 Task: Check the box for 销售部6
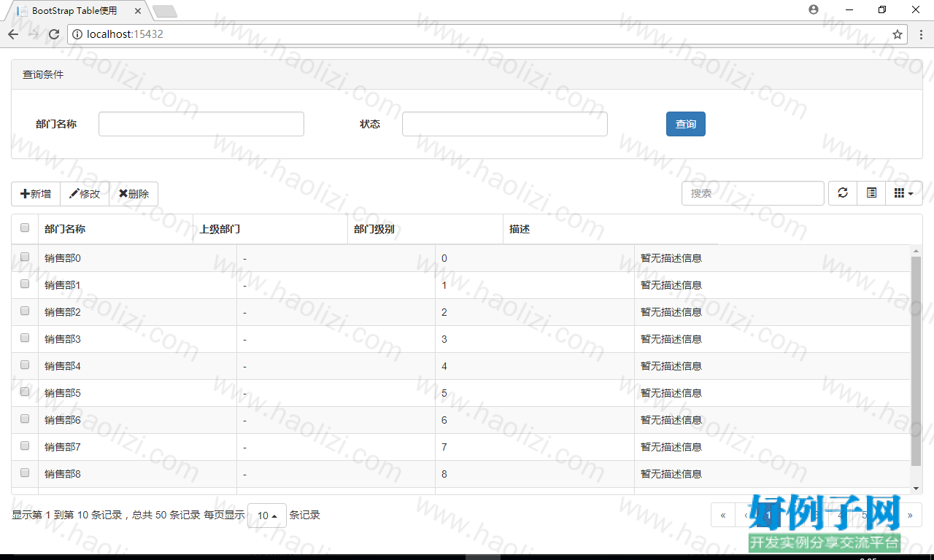coord(25,419)
